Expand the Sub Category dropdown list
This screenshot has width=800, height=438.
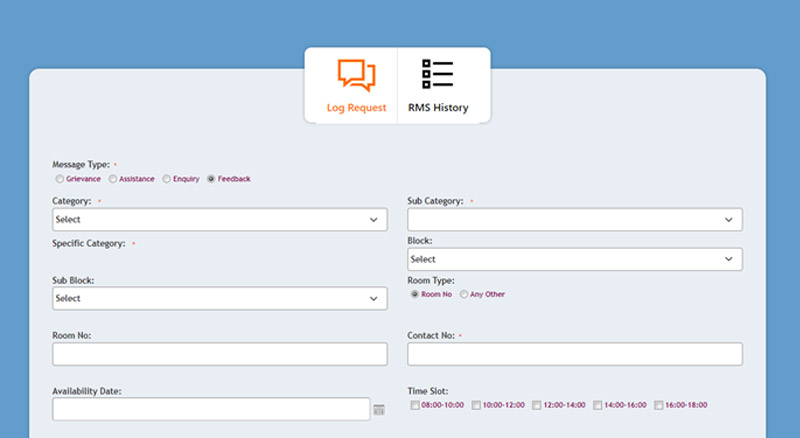574,219
